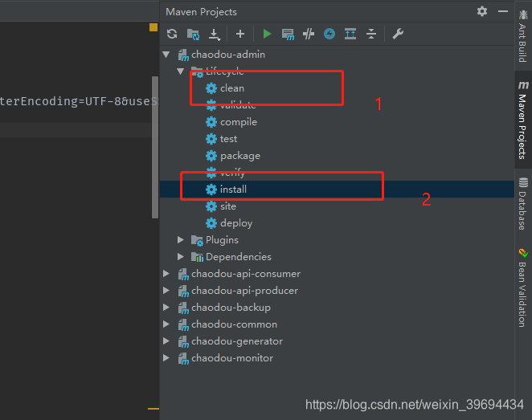Collapse the Lifecycle folder
532x420 pixels.
click(x=181, y=71)
